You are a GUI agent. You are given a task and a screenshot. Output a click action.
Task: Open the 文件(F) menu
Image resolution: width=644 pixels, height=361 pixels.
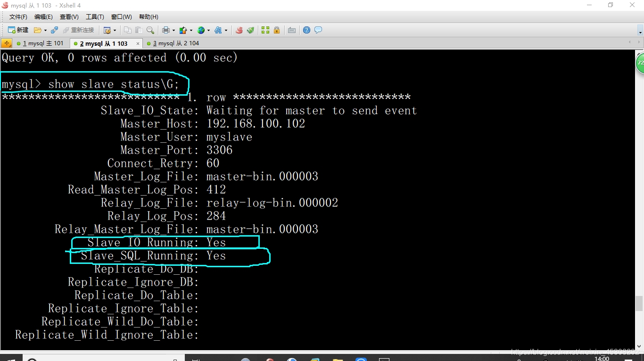click(x=18, y=17)
